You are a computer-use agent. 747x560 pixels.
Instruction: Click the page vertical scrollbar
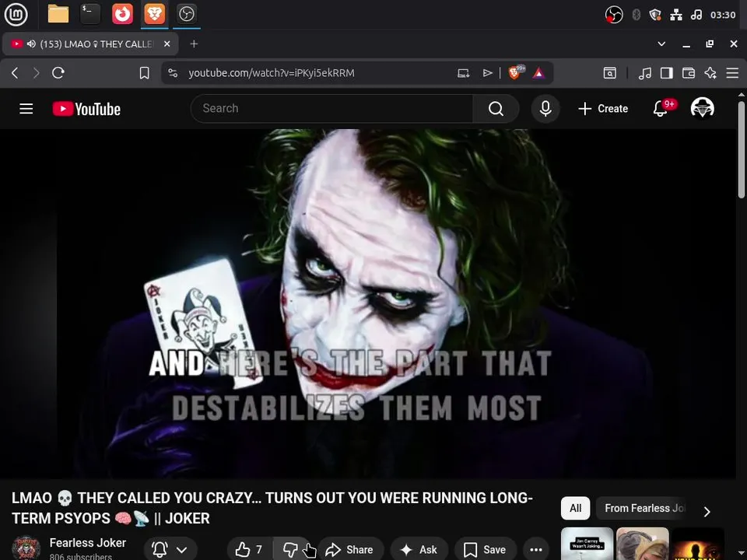(742, 149)
